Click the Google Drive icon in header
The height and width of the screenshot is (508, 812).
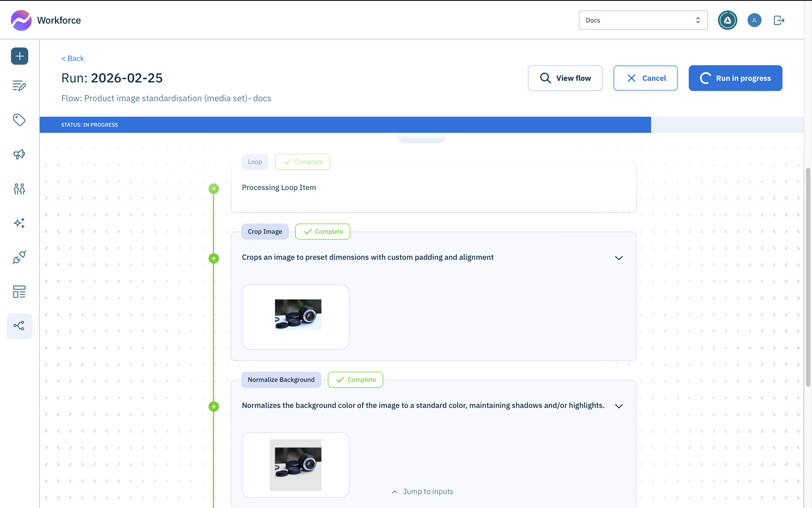pos(727,20)
